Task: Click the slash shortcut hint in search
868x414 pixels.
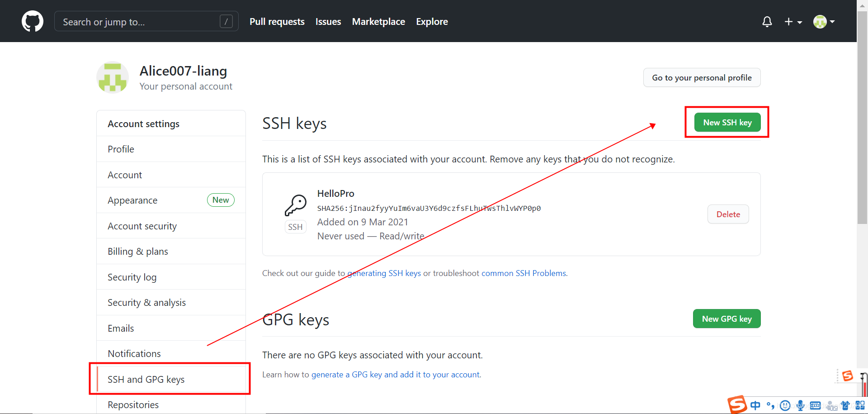Action: [x=226, y=21]
